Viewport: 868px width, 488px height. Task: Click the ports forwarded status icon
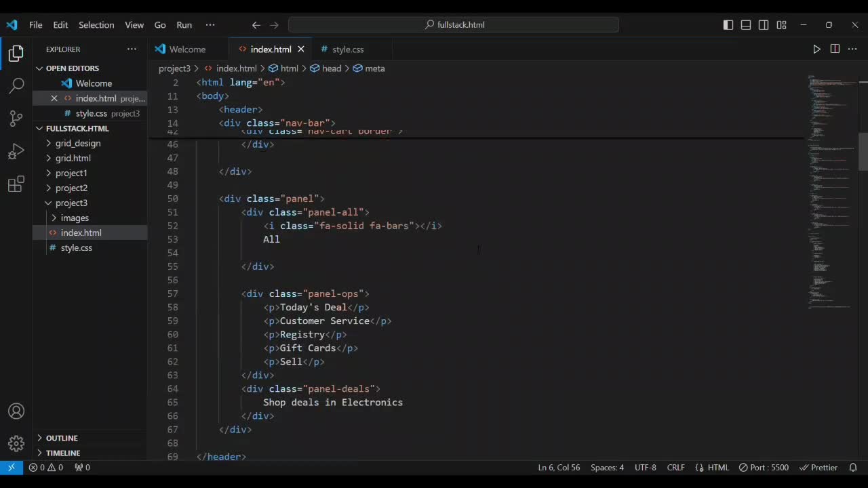click(82, 467)
